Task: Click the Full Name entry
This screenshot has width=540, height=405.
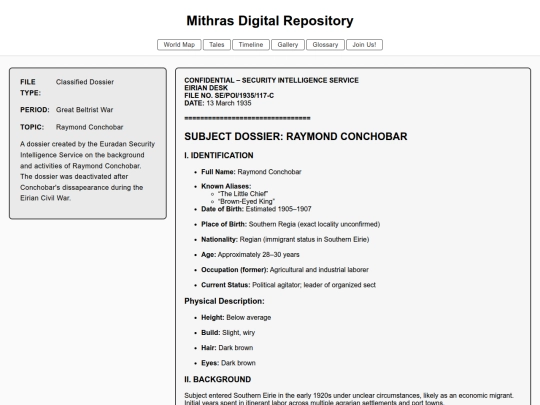Action: (x=251, y=172)
